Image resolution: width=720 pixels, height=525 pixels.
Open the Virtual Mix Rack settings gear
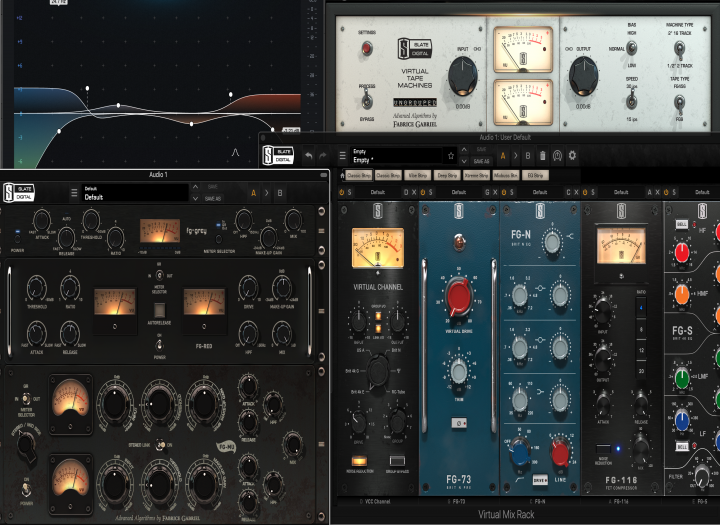[x=572, y=156]
